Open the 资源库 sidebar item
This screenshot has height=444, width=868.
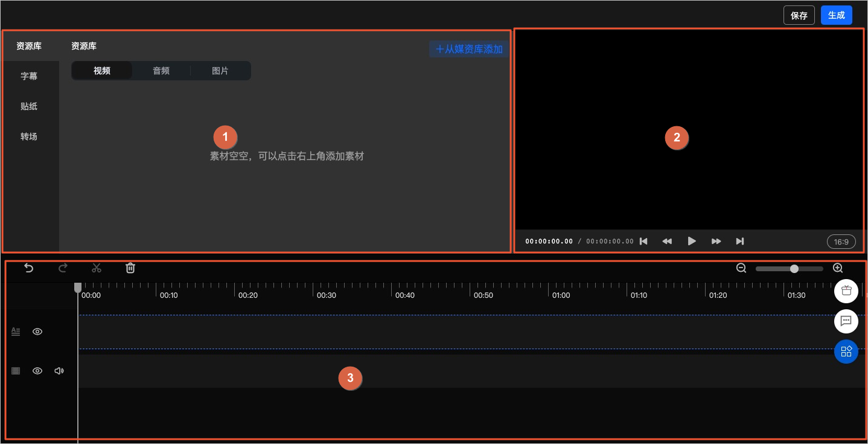coord(29,46)
